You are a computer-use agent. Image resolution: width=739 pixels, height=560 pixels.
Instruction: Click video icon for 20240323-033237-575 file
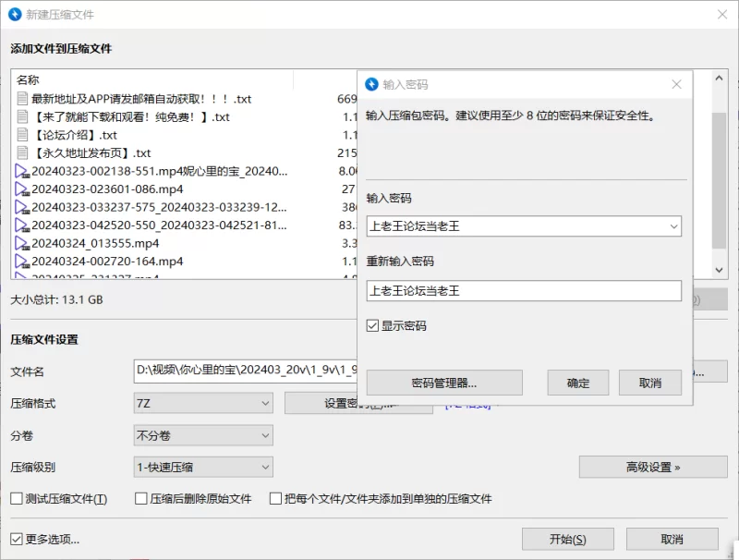pos(22,207)
